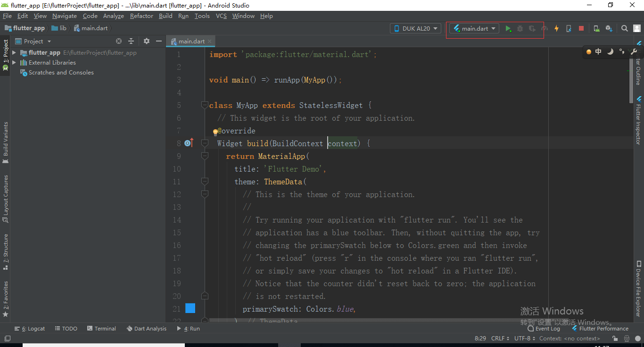Stop the app with red square icon
The width and height of the screenshot is (644, 347).
pos(581,28)
